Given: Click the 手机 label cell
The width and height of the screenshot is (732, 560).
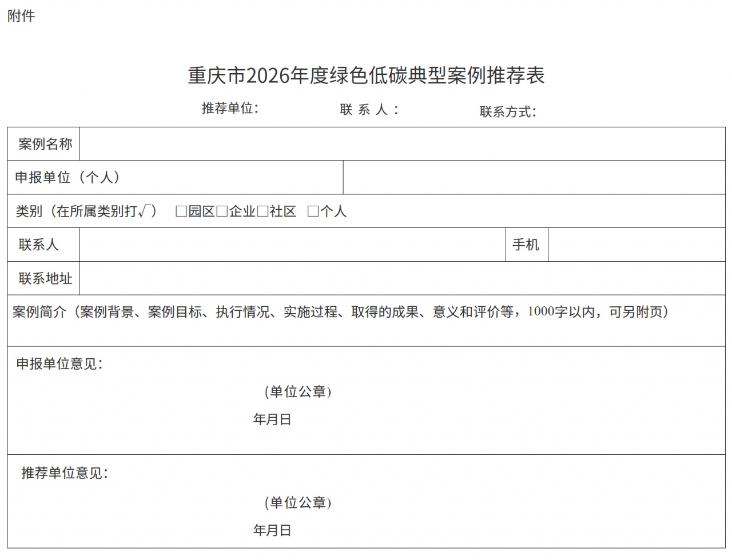Looking at the screenshot, I should pyautogui.click(x=527, y=245).
